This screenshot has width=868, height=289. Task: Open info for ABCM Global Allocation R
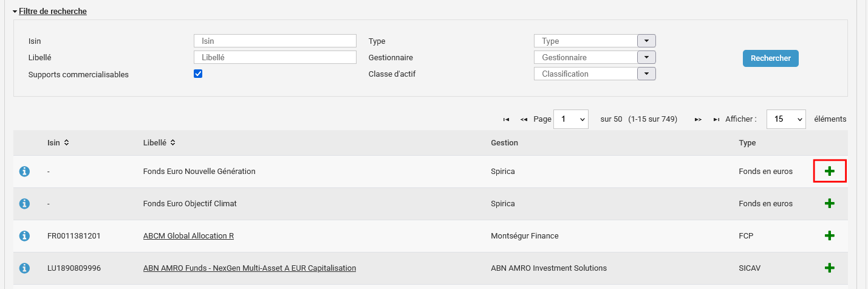coord(25,236)
